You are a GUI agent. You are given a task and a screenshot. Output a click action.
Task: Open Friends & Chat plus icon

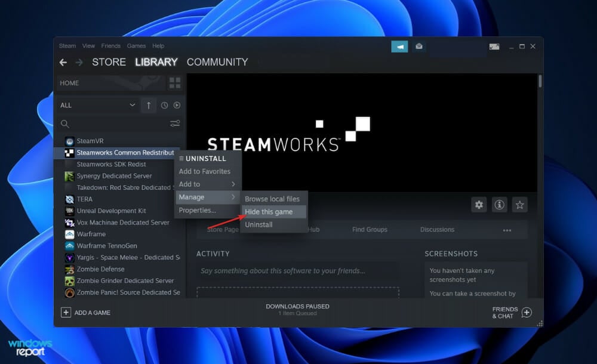coord(527,313)
